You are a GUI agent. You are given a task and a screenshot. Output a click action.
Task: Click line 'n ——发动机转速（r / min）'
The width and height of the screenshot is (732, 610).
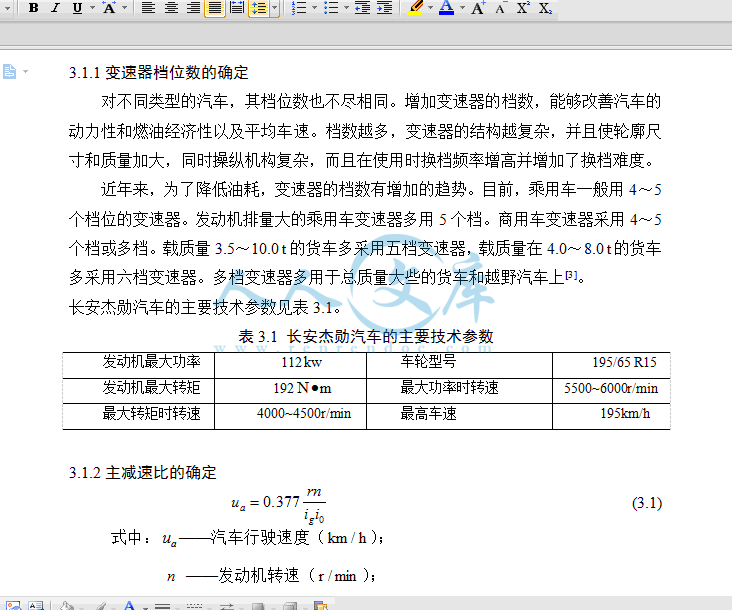click(x=272, y=576)
